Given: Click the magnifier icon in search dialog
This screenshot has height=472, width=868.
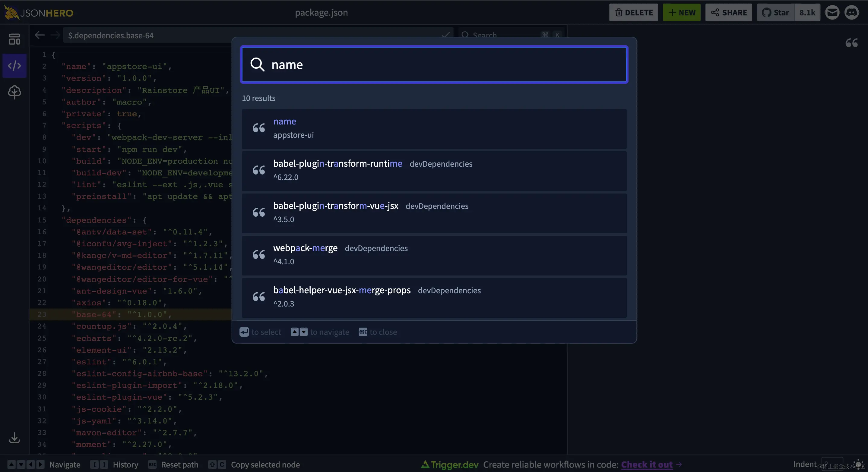Looking at the screenshot, I should 257,64.
